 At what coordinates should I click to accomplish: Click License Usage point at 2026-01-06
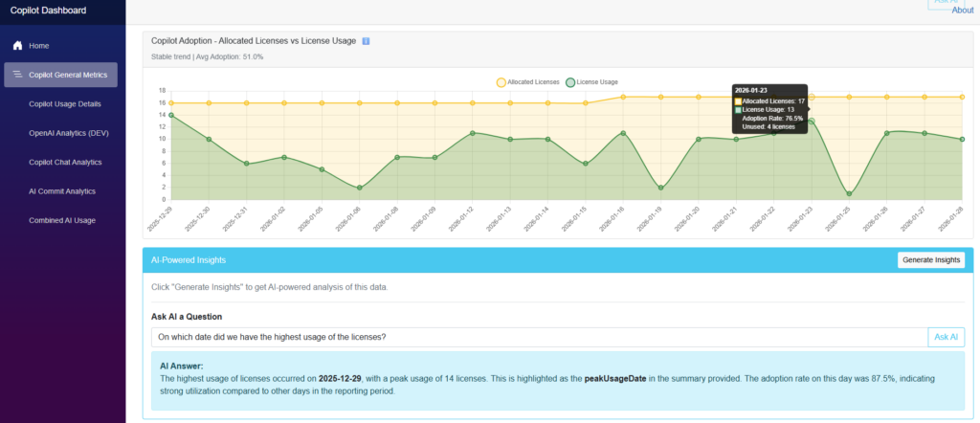coord(360,188)
